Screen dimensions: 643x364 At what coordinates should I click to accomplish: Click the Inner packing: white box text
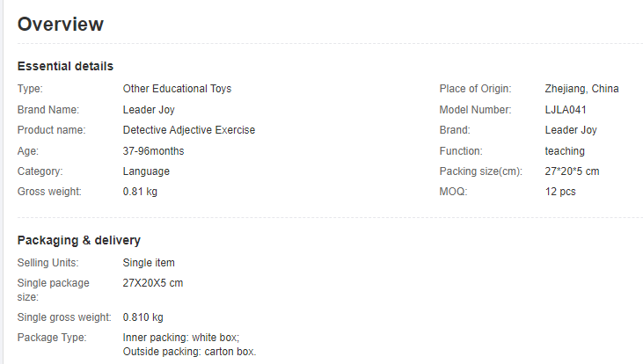(x=180, y=338)
